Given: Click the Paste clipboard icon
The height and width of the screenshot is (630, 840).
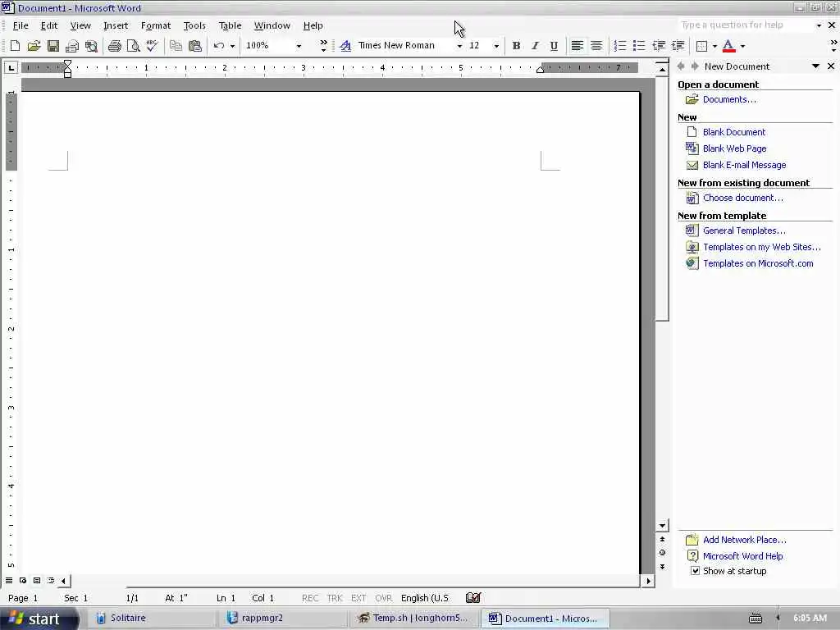Looking at the screenshot, I should 195,46.
